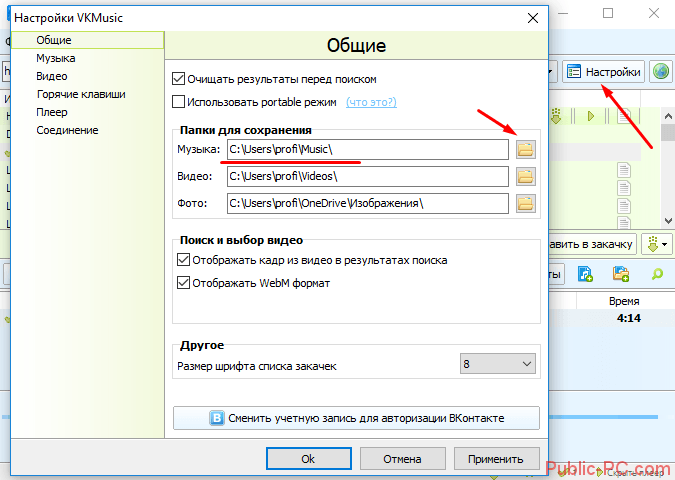
Task: Toggle 'Очищать результаты перед поиском' checkbox
Action: click(178, 79)
